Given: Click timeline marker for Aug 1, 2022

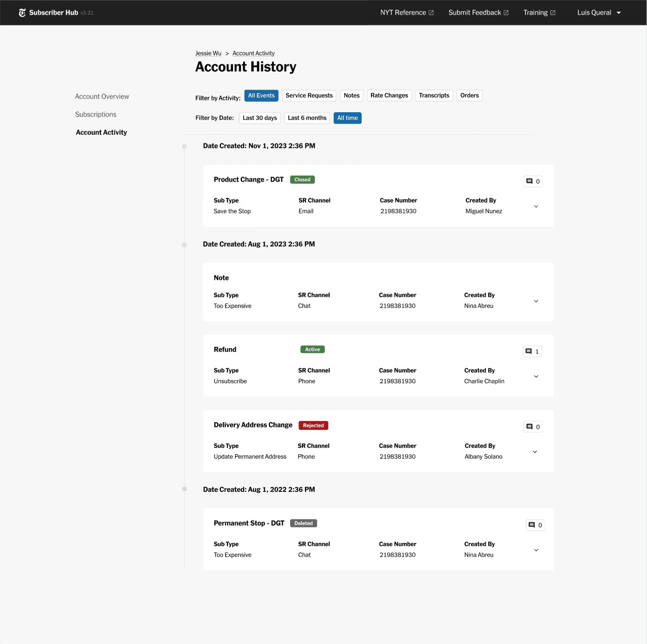Looking at the screenshot, I should click(x=185, y=489).
